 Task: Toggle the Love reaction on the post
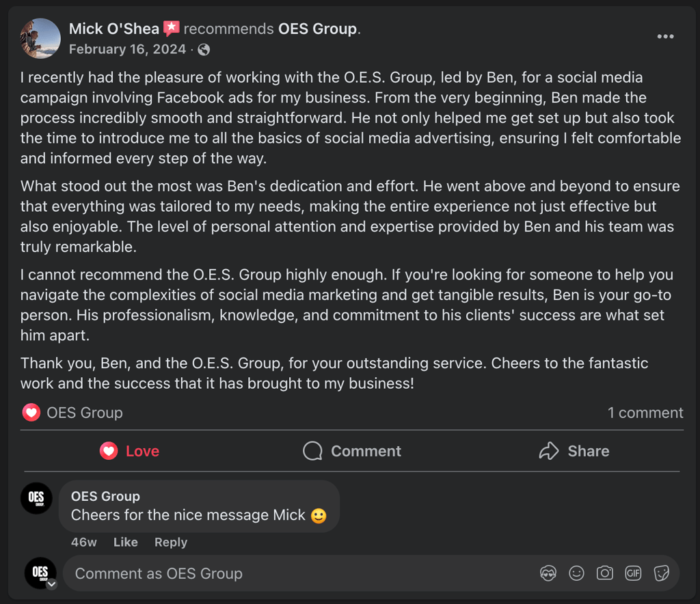tap(130, 451)
